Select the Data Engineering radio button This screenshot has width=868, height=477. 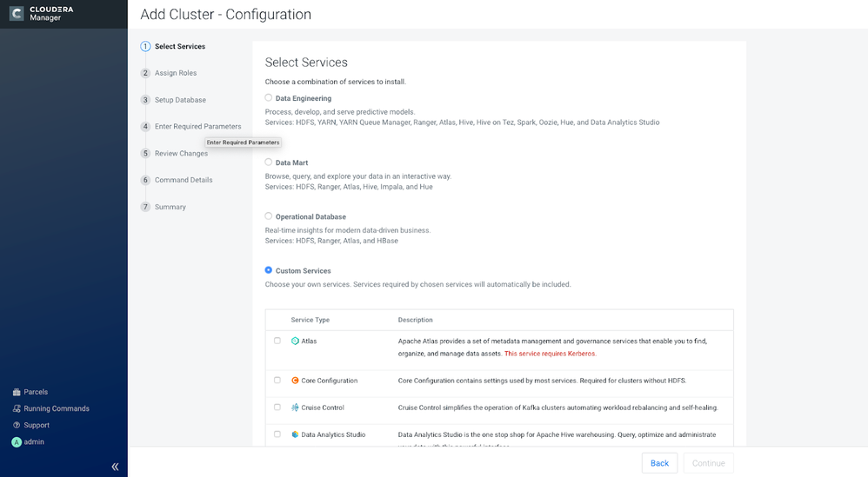tap(269, 98)
